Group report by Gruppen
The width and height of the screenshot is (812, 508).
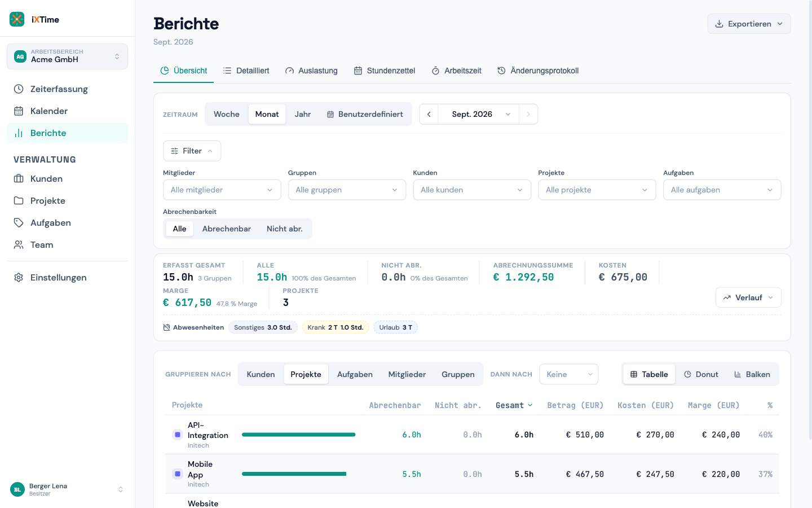pyautogui.click(x=458, y=374)
